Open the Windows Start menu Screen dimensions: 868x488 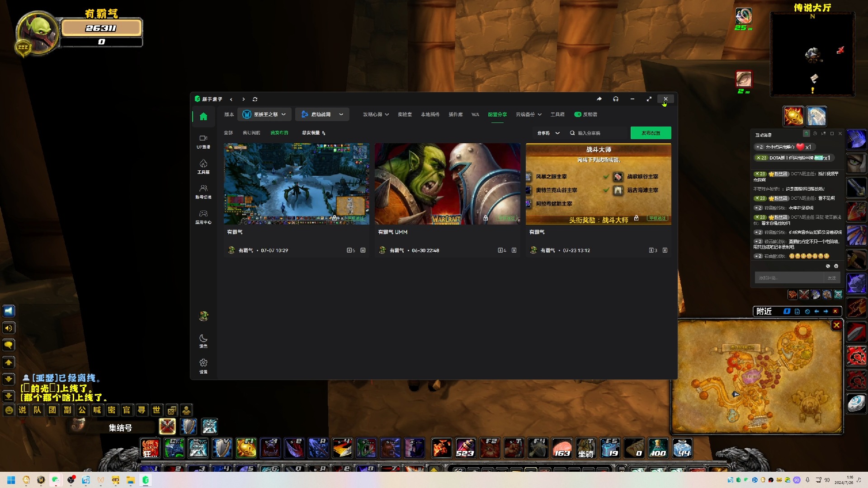coord(11,480)
